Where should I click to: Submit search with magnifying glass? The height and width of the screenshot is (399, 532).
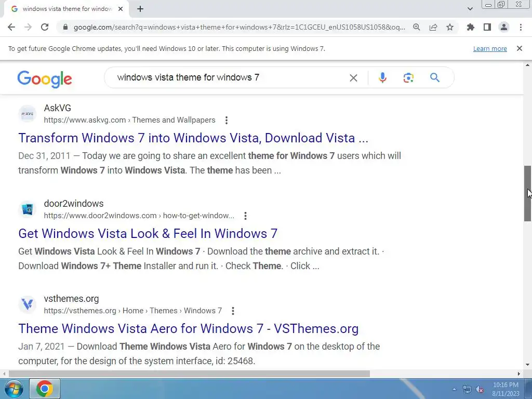(x=435, y=78)
